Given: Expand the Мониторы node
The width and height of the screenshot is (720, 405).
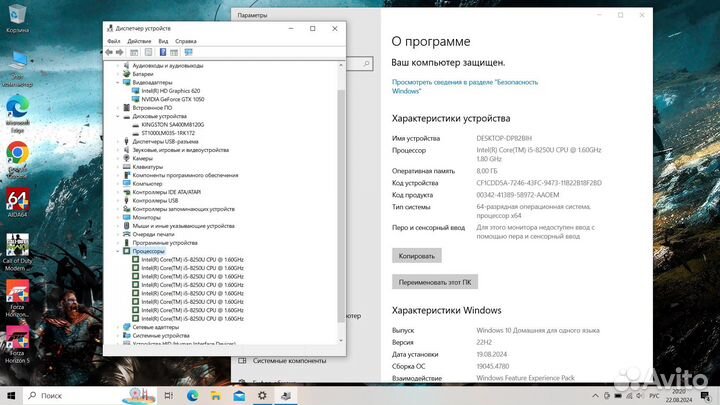Looking at the screenshot, I should pos(118,217).
